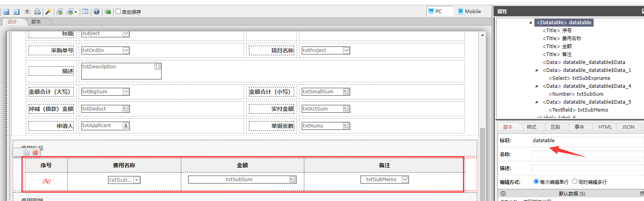Select the 费用名称 column header
644x201 pixels.
click(x=124, y=165)
